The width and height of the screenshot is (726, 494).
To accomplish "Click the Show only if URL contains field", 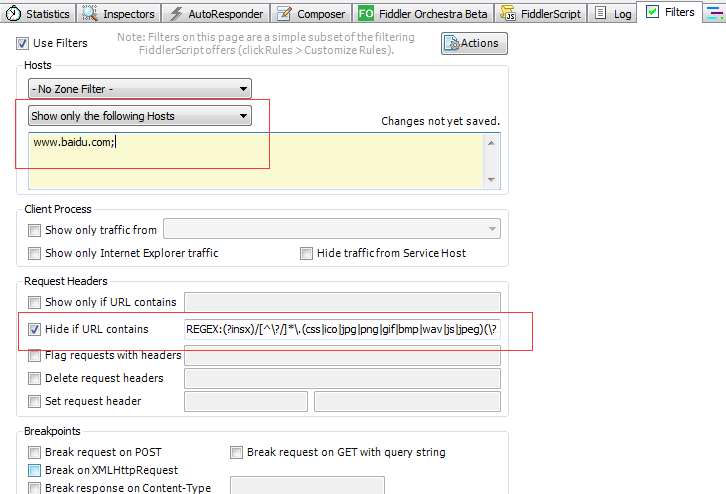I will pos(342,302).
